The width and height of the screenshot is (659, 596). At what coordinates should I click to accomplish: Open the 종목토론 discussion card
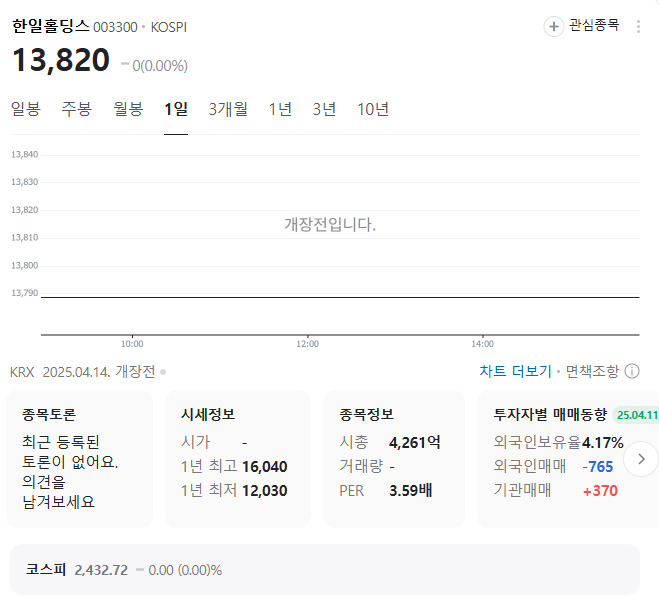(79, 459)
